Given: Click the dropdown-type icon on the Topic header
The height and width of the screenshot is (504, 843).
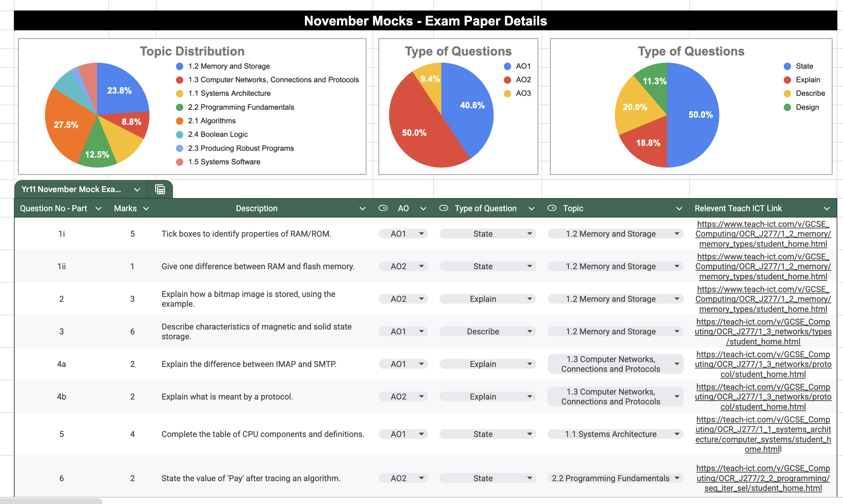Looking at the screenshot, I should coord(552,208).
